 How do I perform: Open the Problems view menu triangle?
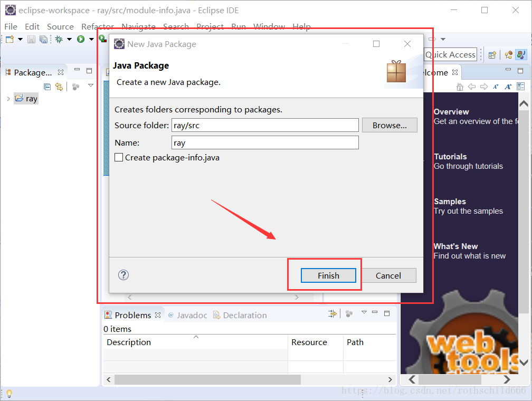[x=364, y=312]
